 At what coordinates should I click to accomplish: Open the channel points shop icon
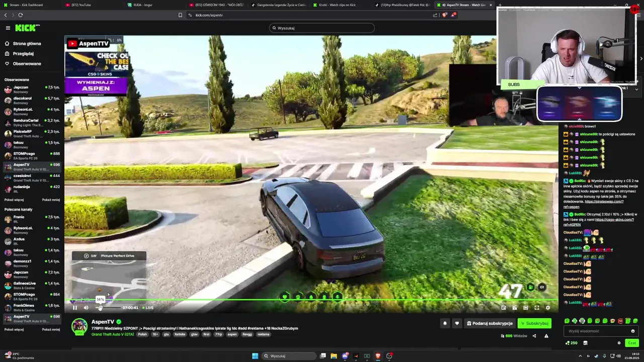585,343
